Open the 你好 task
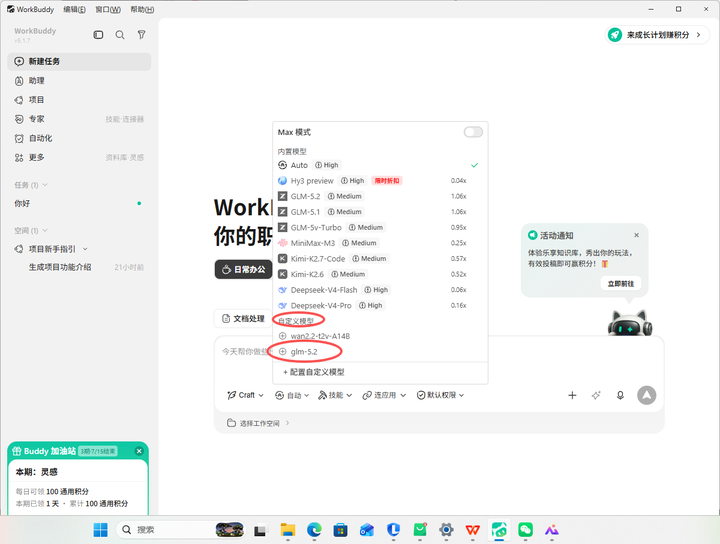Image resolution: width=720 pixels, height=544 pixels. (79, 203)
